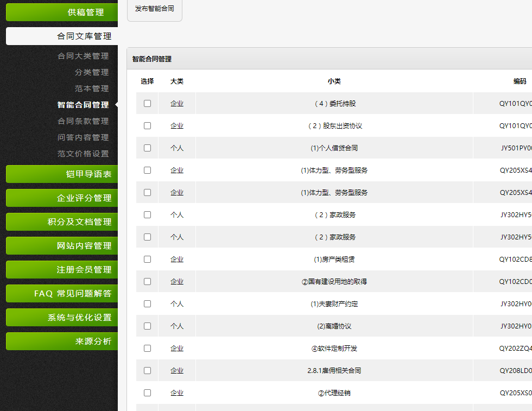This screenshot has height=411, width=532.
Task: Click the (1)个人借贷合同 cell
Action: [334, 148]
